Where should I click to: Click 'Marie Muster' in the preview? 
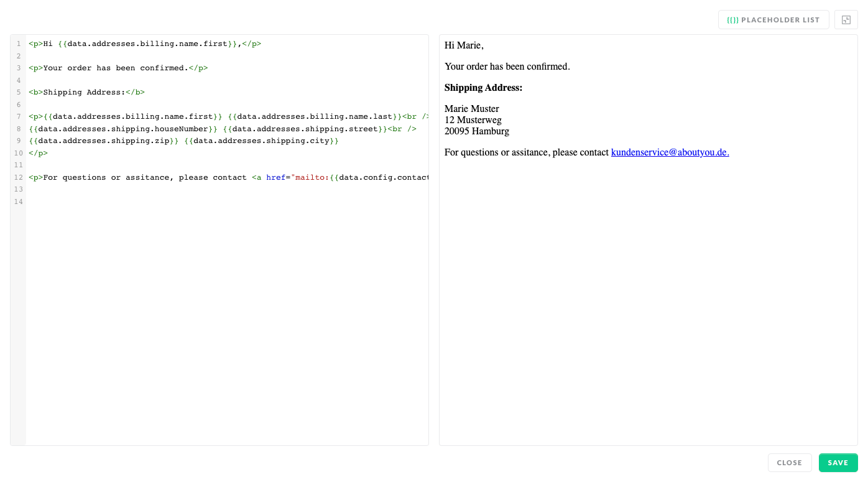click(x=471, y=109)
